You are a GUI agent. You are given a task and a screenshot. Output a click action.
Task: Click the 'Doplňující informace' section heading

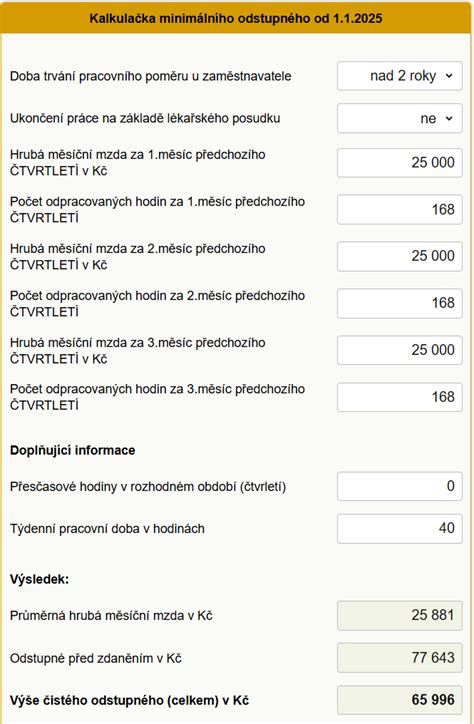tap(72, 450)
